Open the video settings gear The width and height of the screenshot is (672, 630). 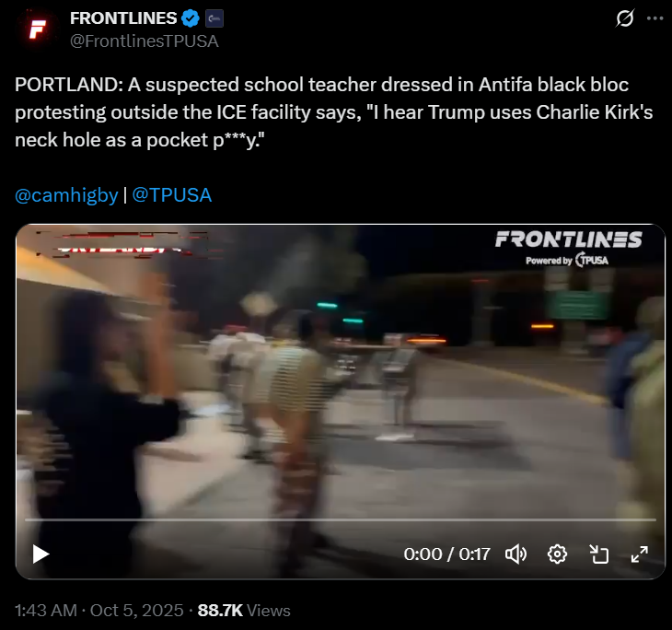[557, 554]
